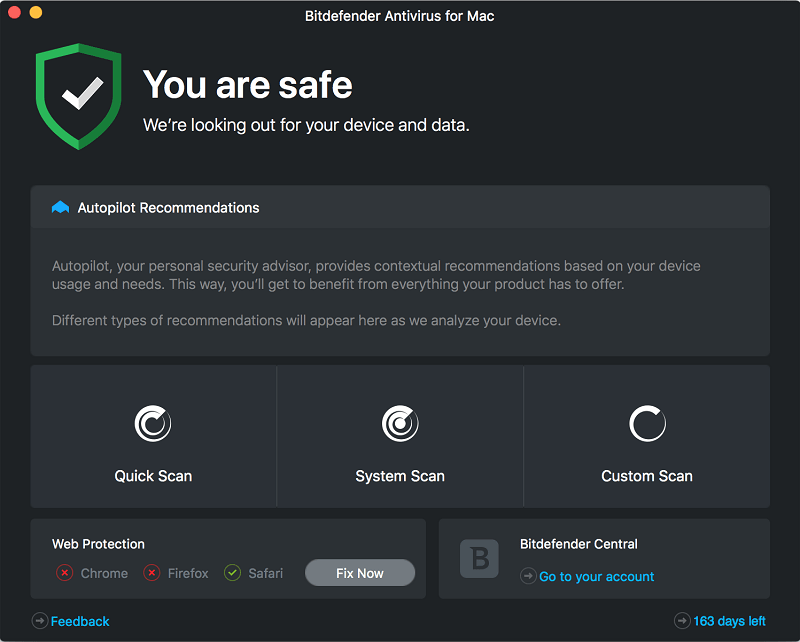The width and height of the screenshot is (800, 642).
Task: Click the blue Autopilot icon
Action: [60, 207]
